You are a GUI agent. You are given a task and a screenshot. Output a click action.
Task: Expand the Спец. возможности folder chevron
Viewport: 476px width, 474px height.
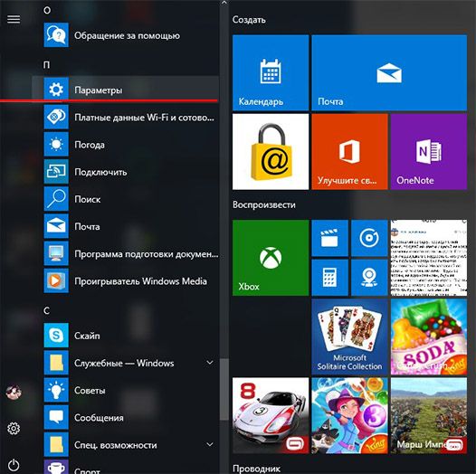pos(209,444)
